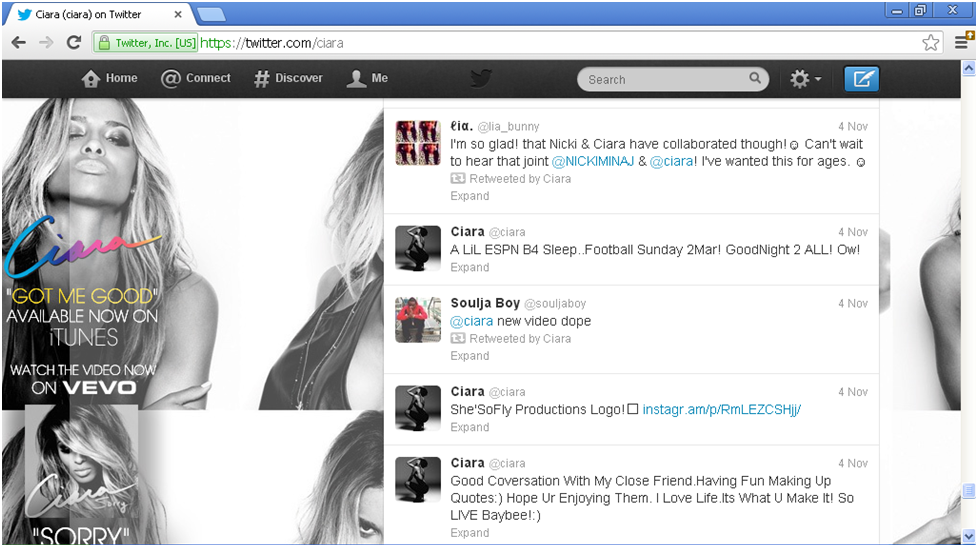Open the settings gear dropdown
This screenshot has height=545, width=976.
click(x=805, y=79)
